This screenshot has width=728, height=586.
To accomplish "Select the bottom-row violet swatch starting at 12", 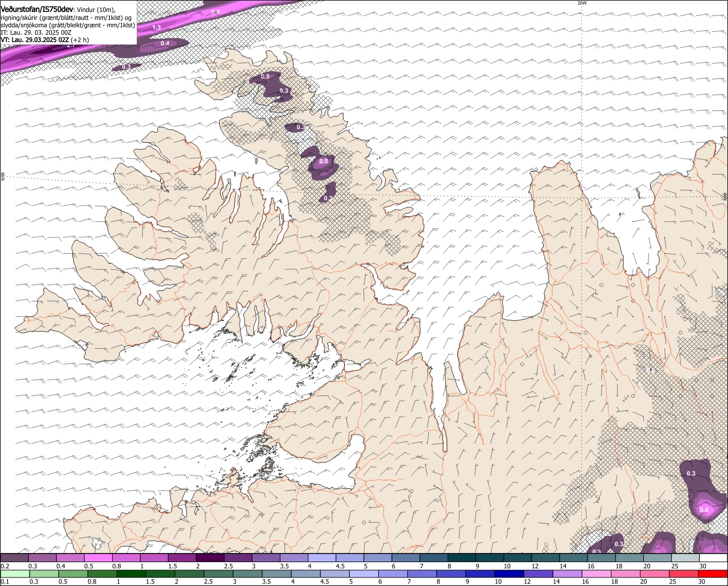I will click(539, 573).
